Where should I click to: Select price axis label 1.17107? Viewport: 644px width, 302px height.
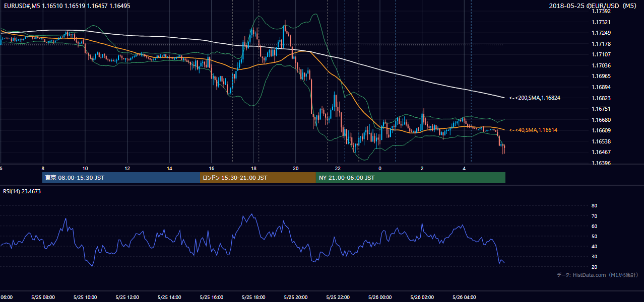(601, 54)
